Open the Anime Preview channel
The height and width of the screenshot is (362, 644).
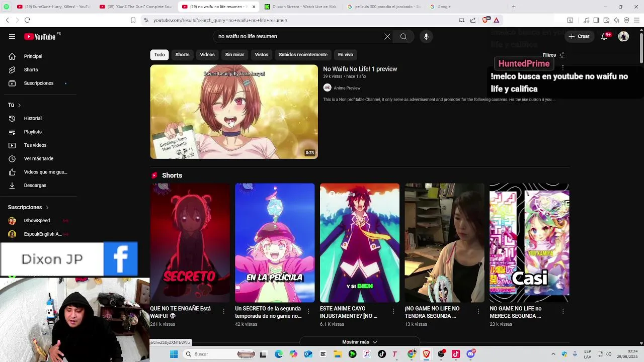tap(347, 88)
